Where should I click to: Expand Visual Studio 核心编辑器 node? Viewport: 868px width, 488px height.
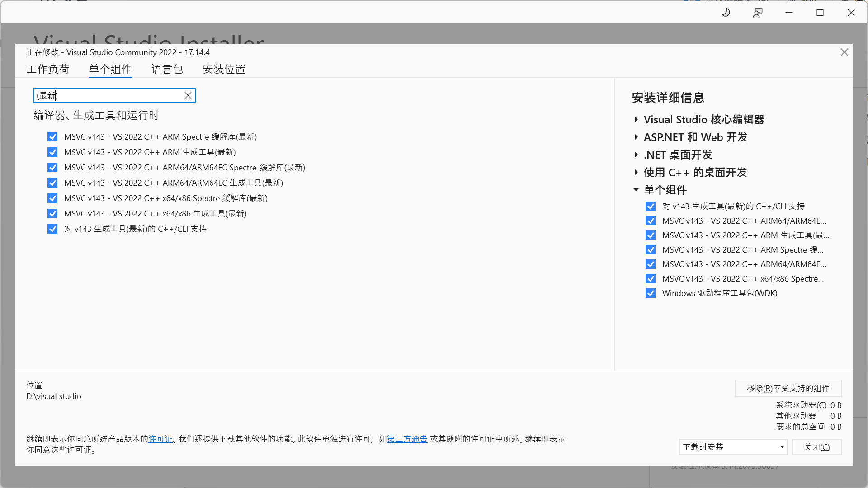[x=636, y=120]
